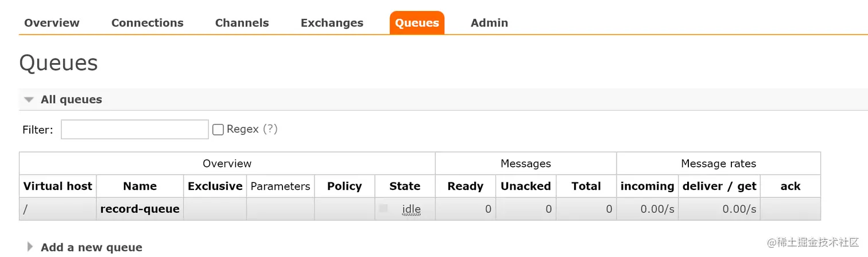Open the record-queue queue link
868x257 pixels.
[x=140, y=209]
